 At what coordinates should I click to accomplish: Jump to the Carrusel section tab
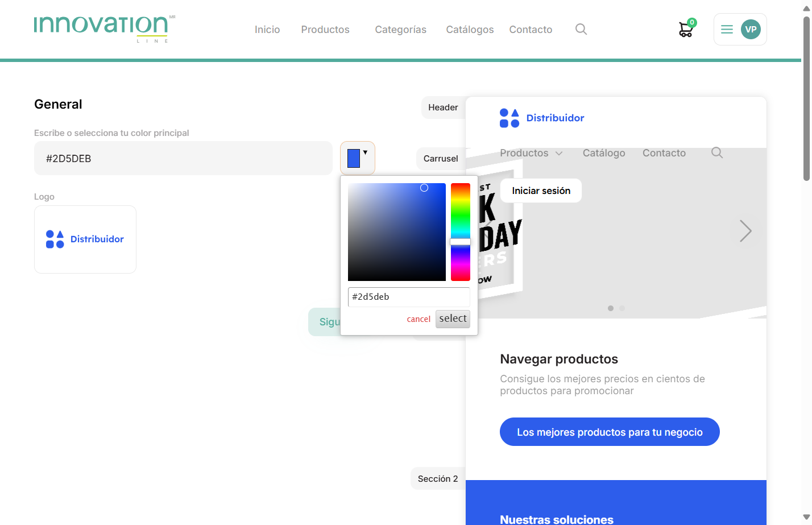(441, 159)
